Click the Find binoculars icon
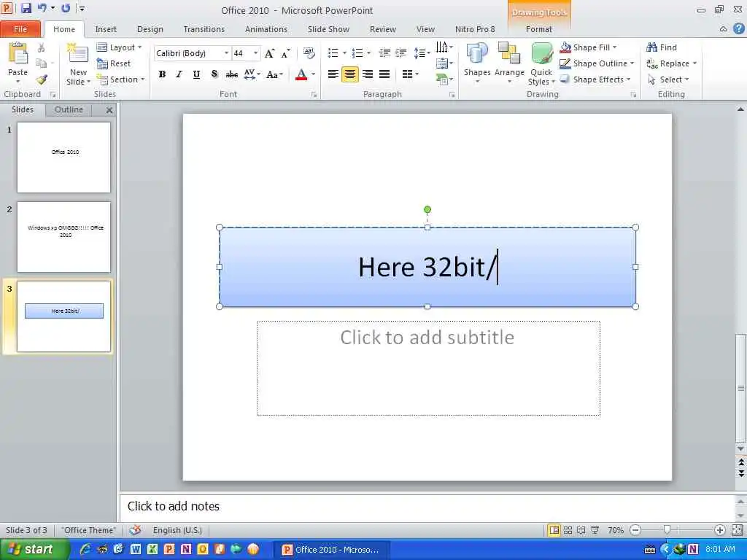Viewport: 747px width, 560px height. (x=651, y=47)
